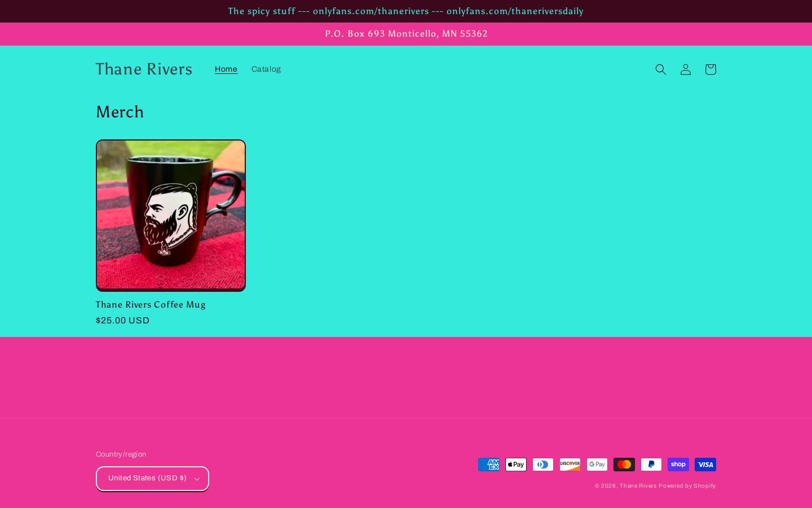Click the $25.00 USD price
Screen dimensions: 812x508
pos(122,321)
